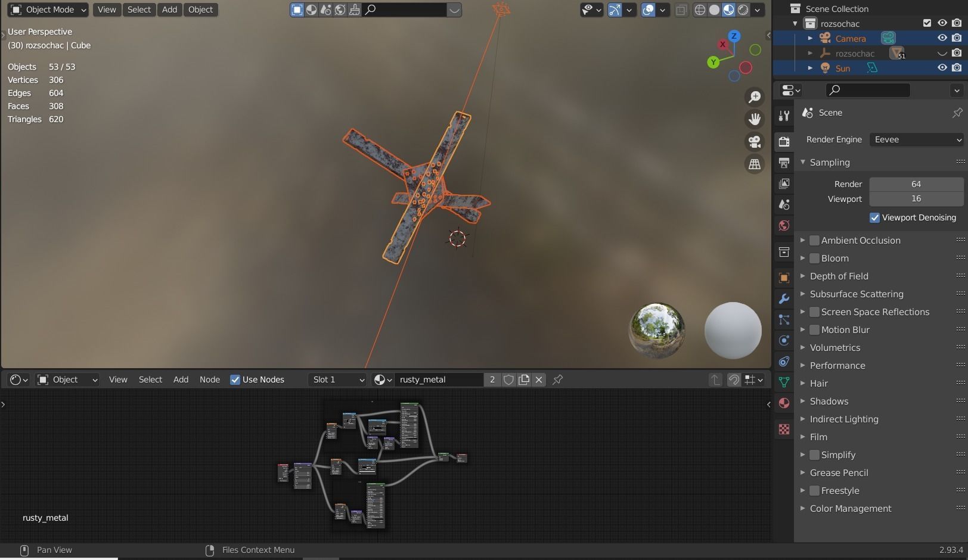The width and height of the screenshot is (968, 560).
Task: Open the Physics properties tab
Action: (784, 340)
